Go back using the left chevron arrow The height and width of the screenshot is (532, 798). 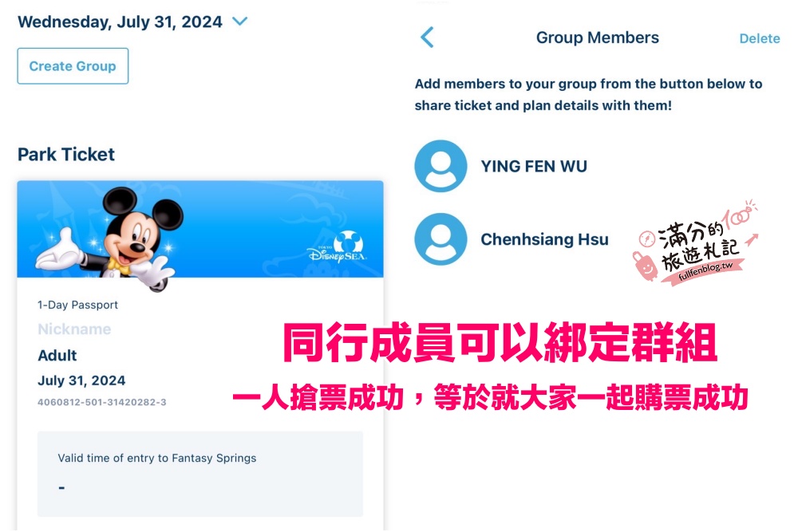[x=428, y=37]
